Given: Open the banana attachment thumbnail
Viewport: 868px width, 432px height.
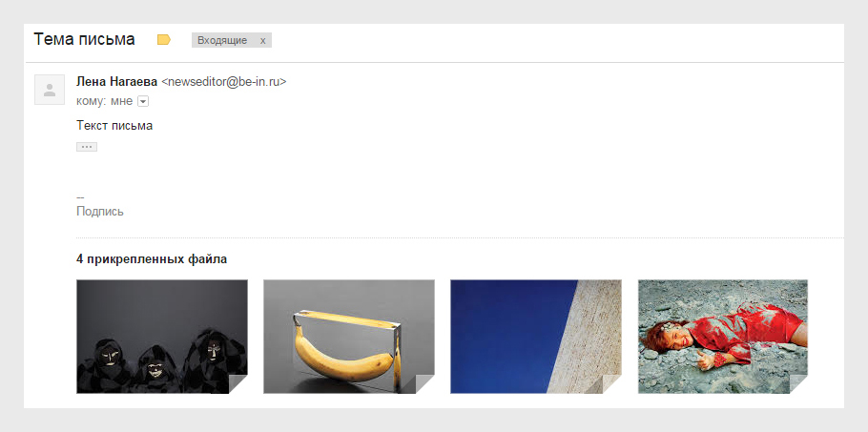Looking at the screenshot, I should [349, 337].
